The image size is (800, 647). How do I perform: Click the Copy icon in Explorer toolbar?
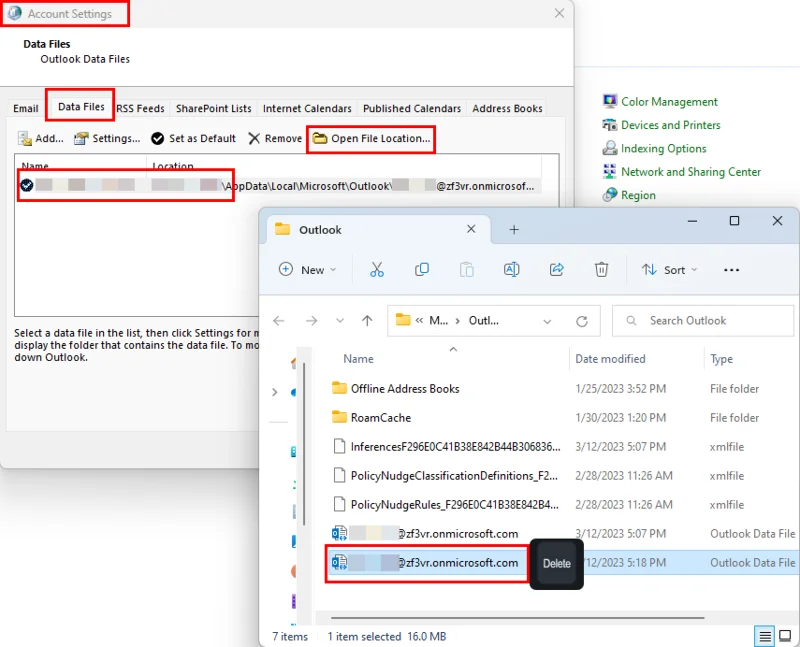(x=422, y=269)
